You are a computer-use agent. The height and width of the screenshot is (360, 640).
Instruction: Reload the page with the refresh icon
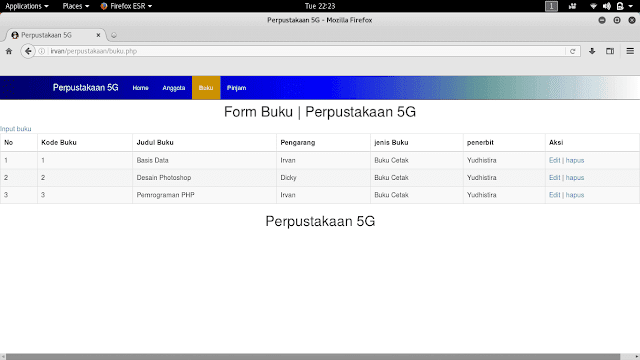point(573,51)
